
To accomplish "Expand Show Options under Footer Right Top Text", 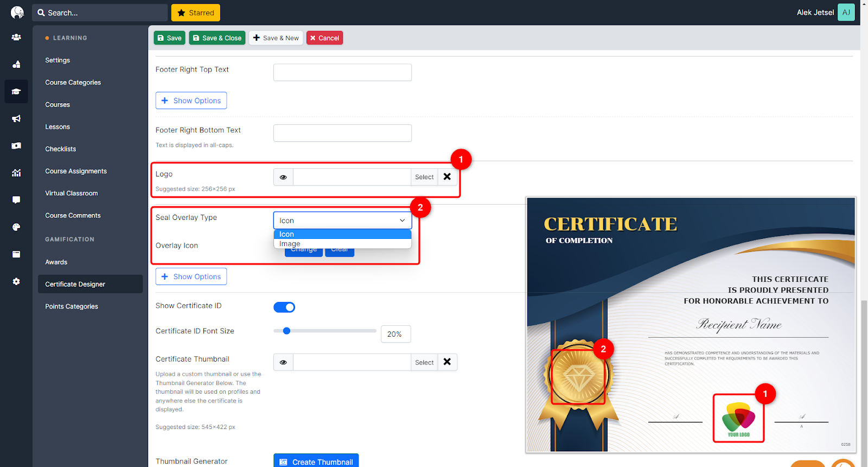I will pyautogui.click(x=191, y=100).
